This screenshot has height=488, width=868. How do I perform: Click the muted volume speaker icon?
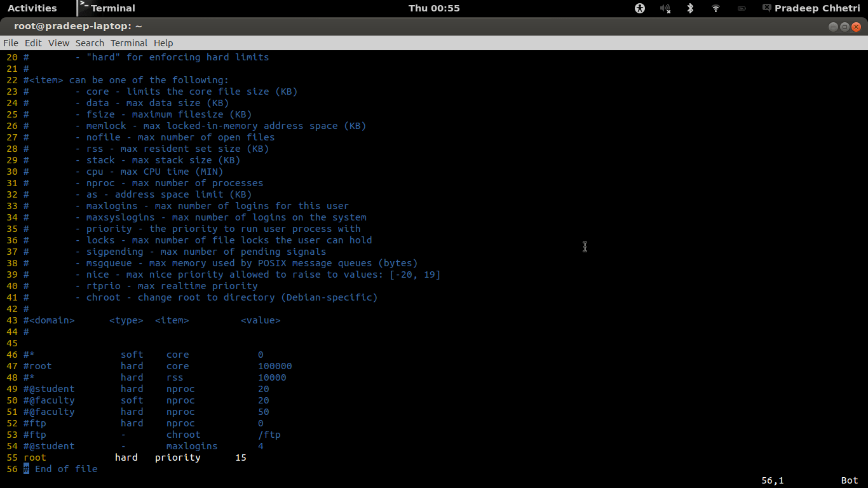[665, 8]
